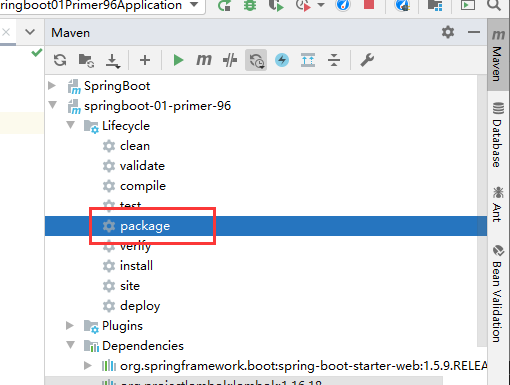Toggle Offline mode button in Maven toolbar

coord(256,60)
